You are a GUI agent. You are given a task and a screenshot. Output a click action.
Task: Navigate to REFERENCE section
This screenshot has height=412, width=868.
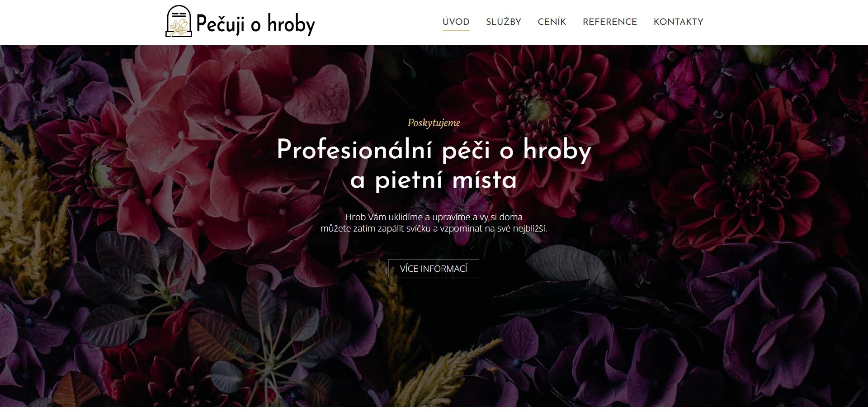(x=610, y=22)
